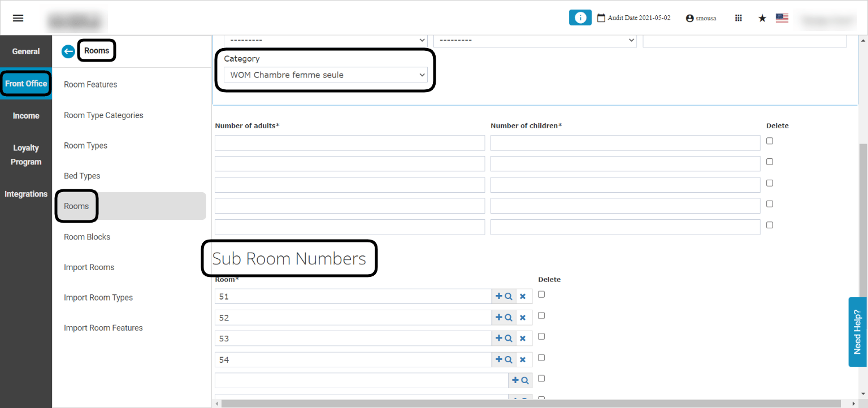Clear room 52 with the x icon
868x408 pixels.
point(523,318)
